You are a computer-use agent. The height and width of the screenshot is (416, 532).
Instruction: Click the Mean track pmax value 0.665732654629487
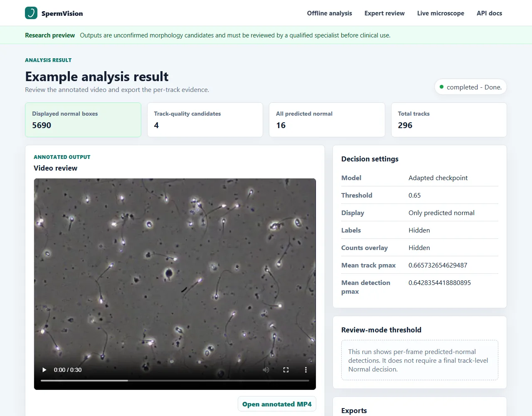click(438, 265)
